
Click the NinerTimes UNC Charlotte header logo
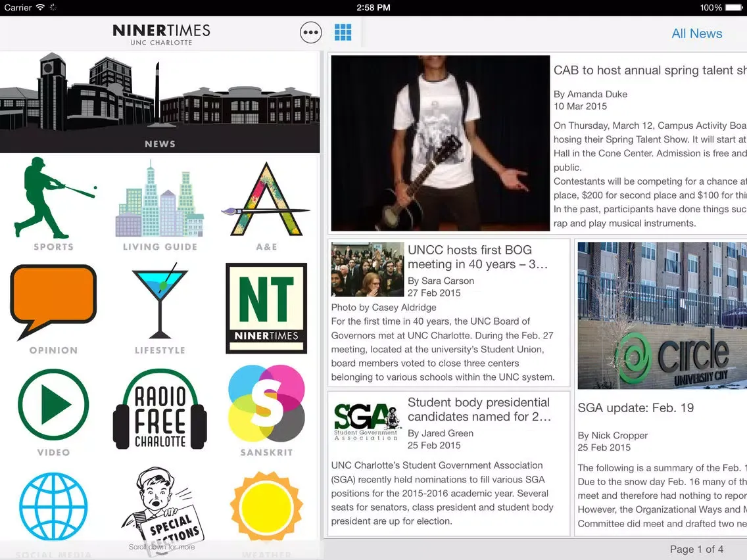(161, 34)
